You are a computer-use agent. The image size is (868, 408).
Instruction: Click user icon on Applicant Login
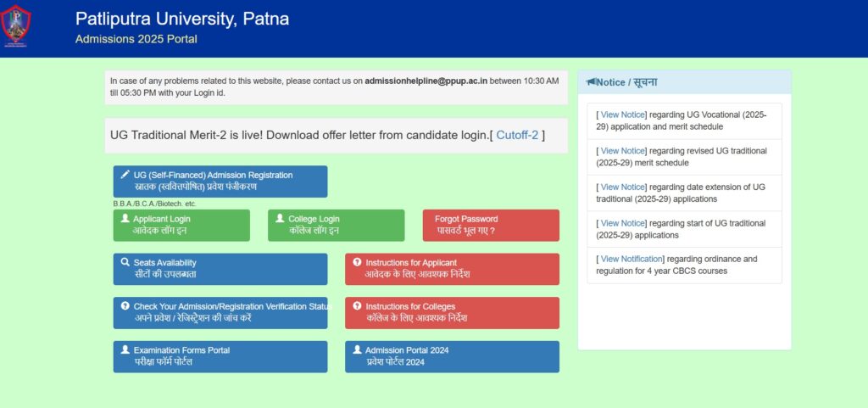pos(125,218)
